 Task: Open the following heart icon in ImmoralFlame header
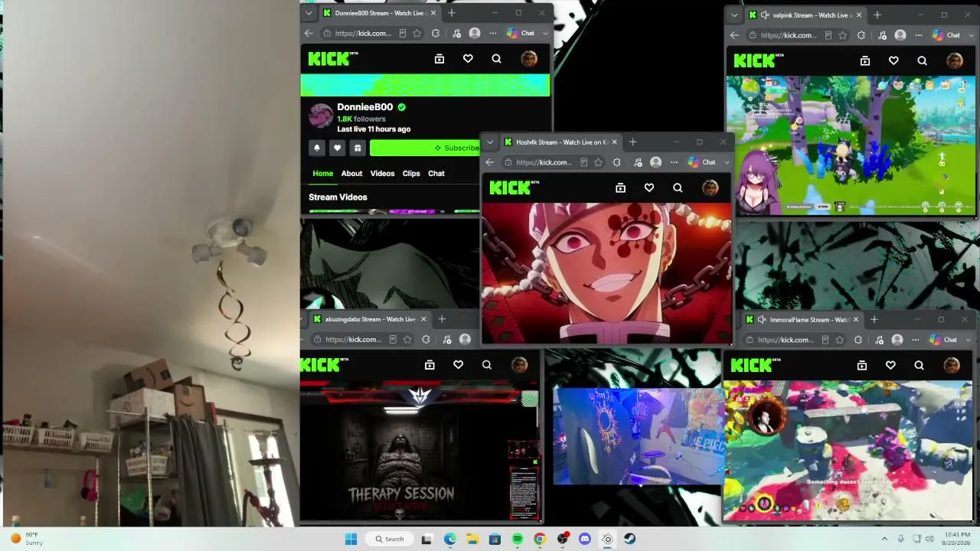890,366
